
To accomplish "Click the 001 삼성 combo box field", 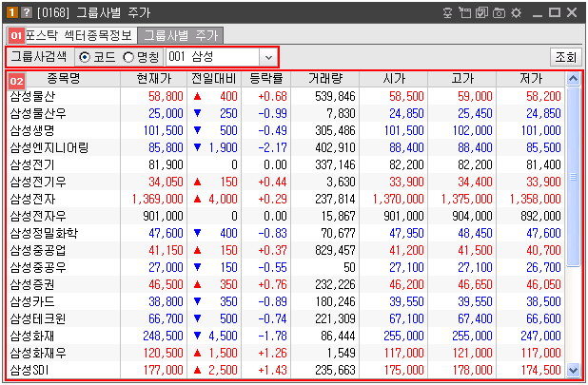I will click(213, 57).
